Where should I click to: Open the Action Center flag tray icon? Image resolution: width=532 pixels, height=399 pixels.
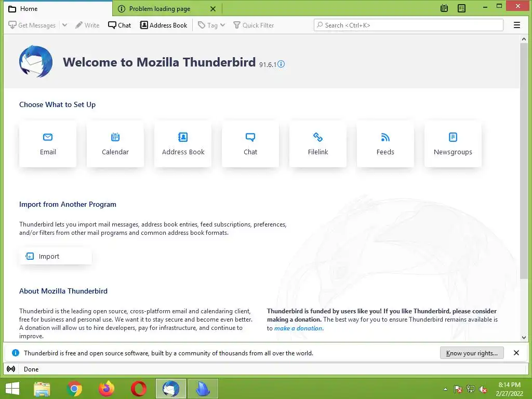[x=458, y=389]
